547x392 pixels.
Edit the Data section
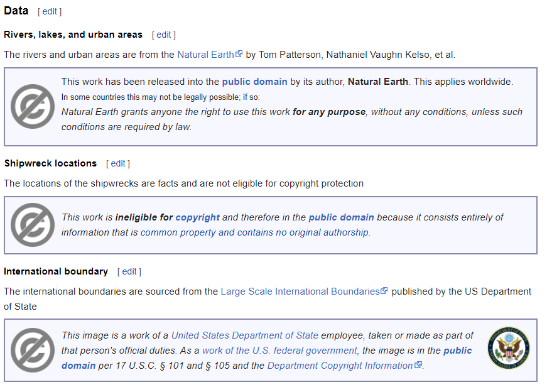coord(50,11)
